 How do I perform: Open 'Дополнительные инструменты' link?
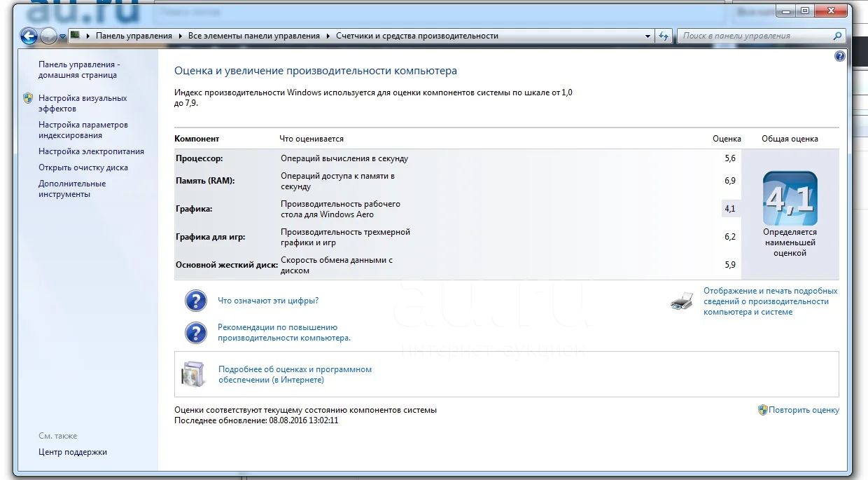click(x=72, y=188)
